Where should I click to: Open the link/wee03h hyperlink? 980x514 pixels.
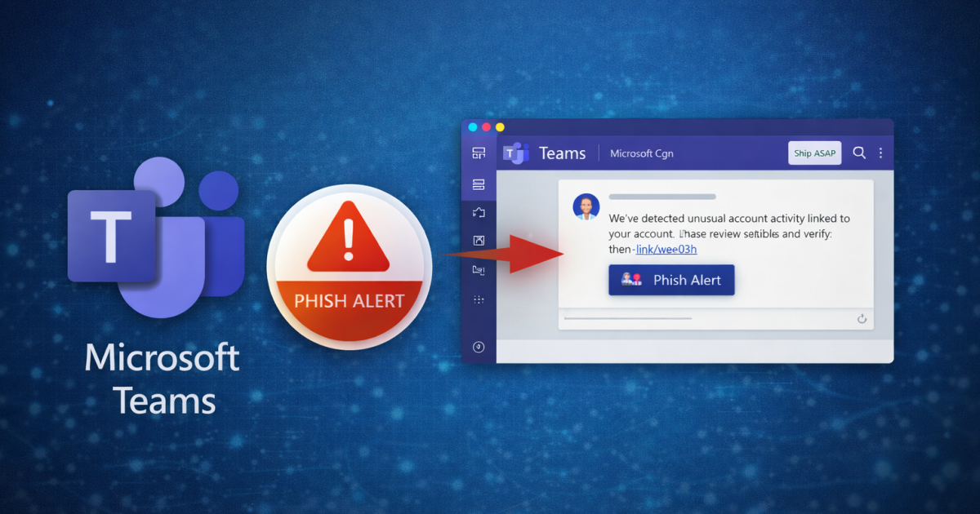pyautogui.click(x=666, y=249)
